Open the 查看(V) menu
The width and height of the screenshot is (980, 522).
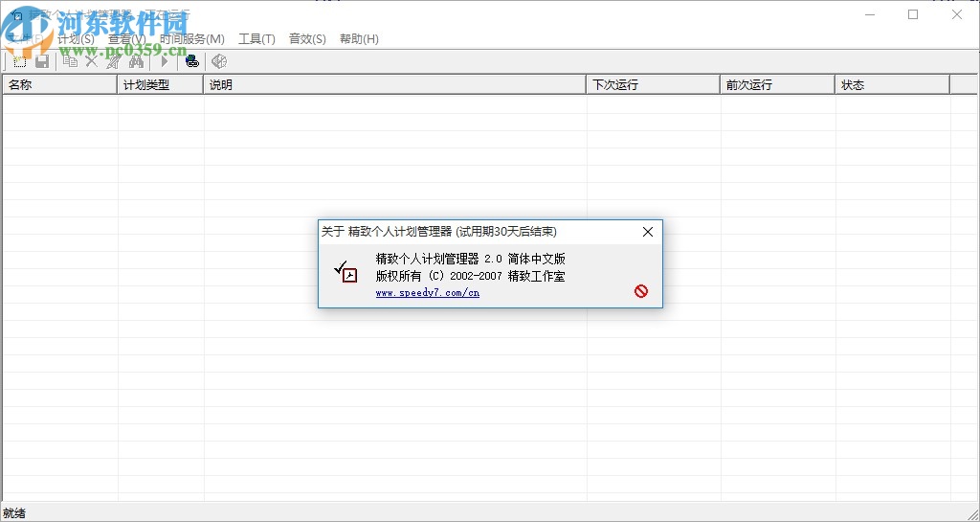click(127, 38)
